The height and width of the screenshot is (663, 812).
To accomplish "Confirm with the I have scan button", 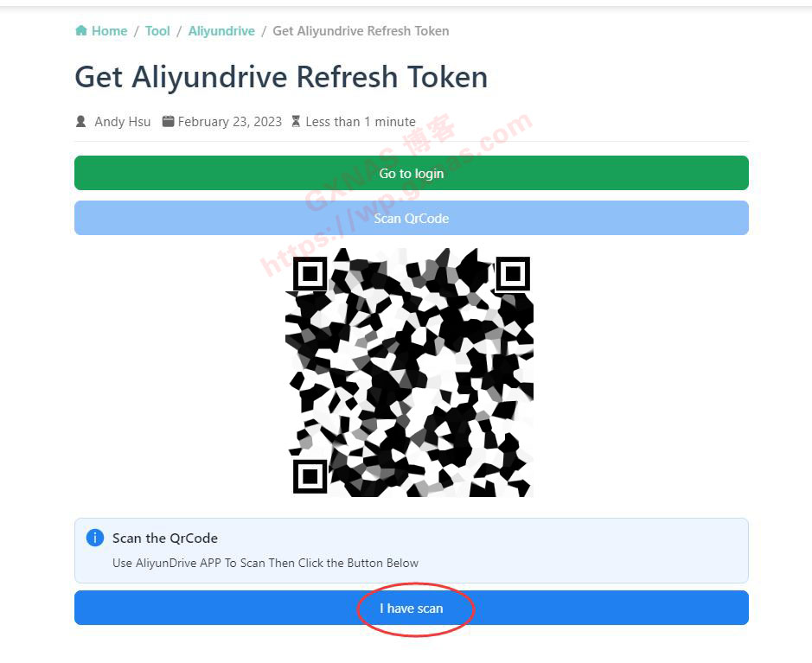I will pyautogui.click(x=412, y=608).
